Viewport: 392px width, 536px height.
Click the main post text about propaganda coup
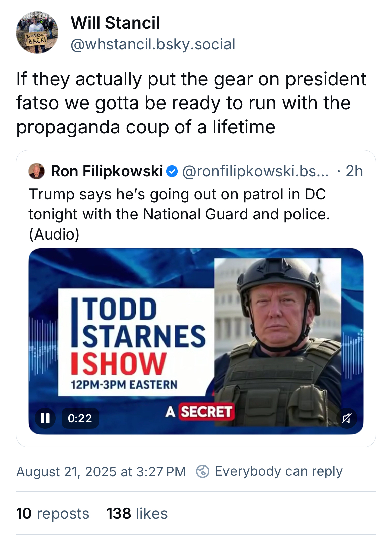click(191, 103)
